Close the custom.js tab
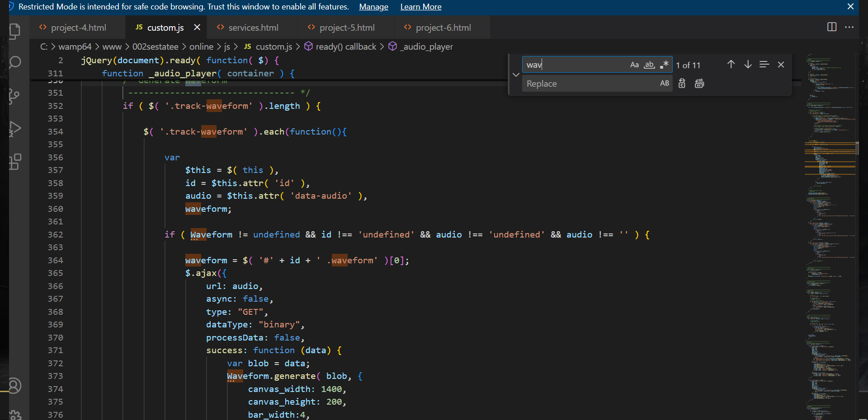Screen dimensions: 868x420 coord(197,27)
